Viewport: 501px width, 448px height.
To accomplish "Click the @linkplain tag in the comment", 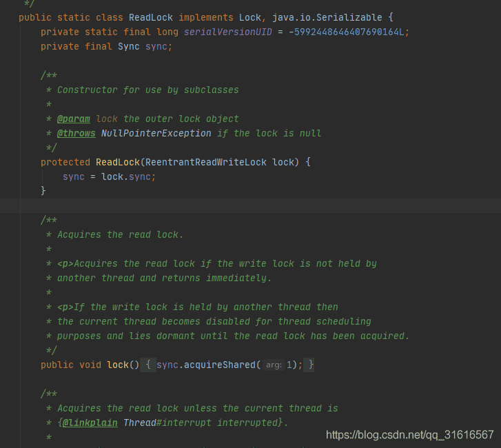I will [x=90, y=422].
